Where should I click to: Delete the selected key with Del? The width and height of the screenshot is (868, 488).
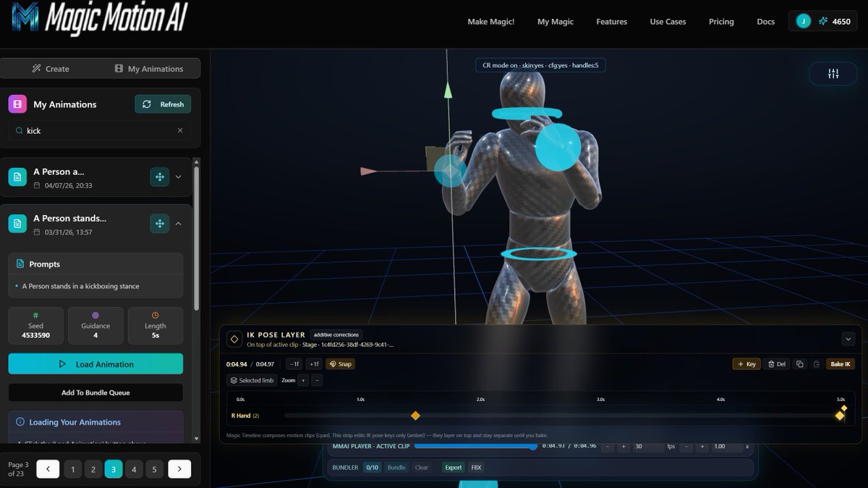(x=776, y=364)
